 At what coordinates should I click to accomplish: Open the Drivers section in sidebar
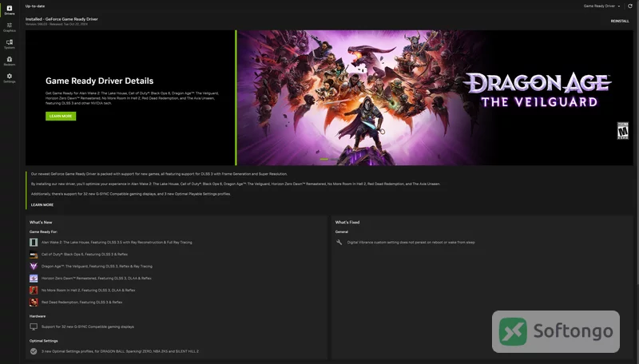10,10
